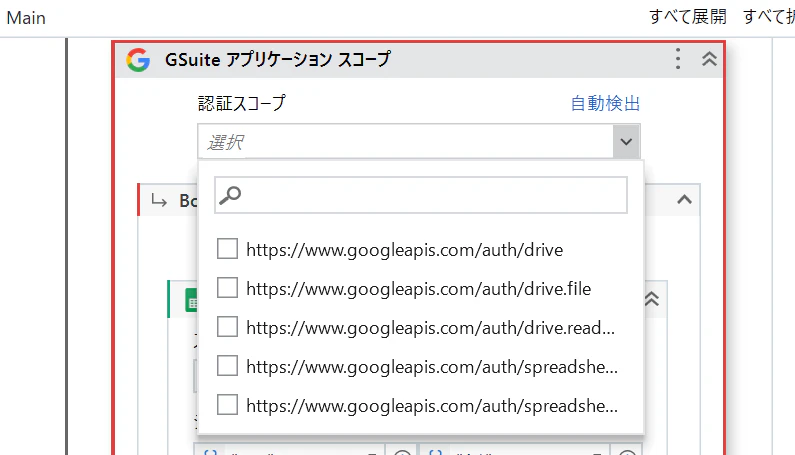Image resolution: width=795 pixels, height=455 pixels.
Task: Open the Main workflow tab
Action: 26,18
